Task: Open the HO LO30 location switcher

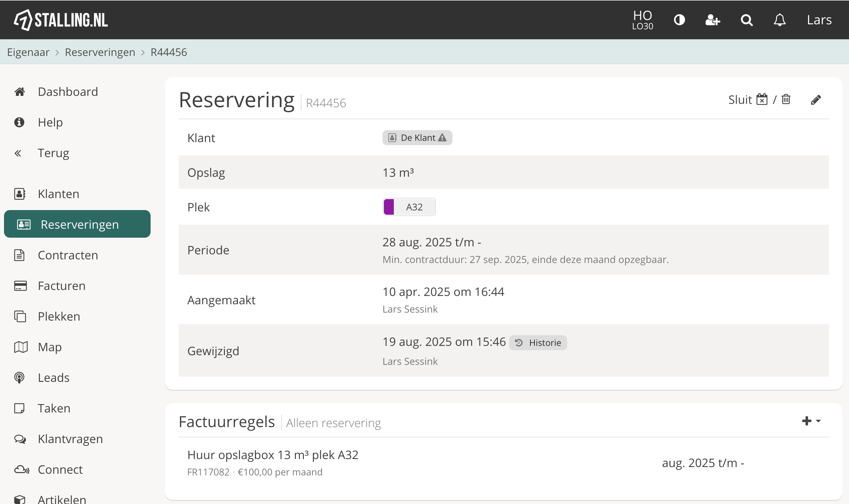Action: [x=642, y=20]
